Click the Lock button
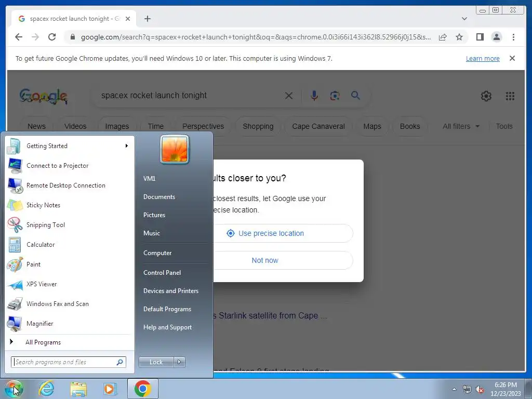Viewport: 532px width, 399px height. [x=156, y=362]
